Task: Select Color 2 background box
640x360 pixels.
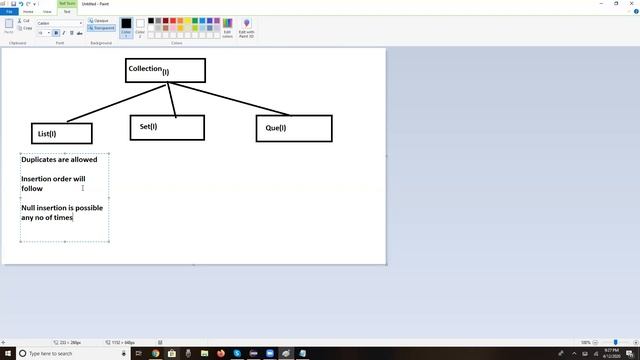Action: tap(140, 28)
